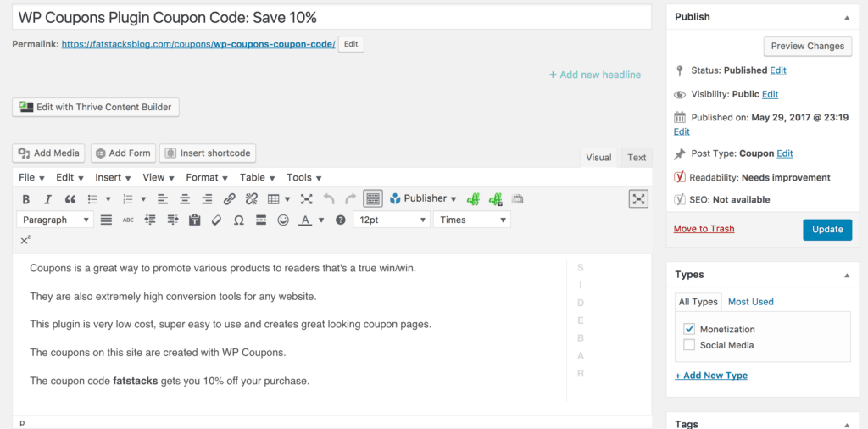
Task: Open the Table menu
Action: coord(257,178)
